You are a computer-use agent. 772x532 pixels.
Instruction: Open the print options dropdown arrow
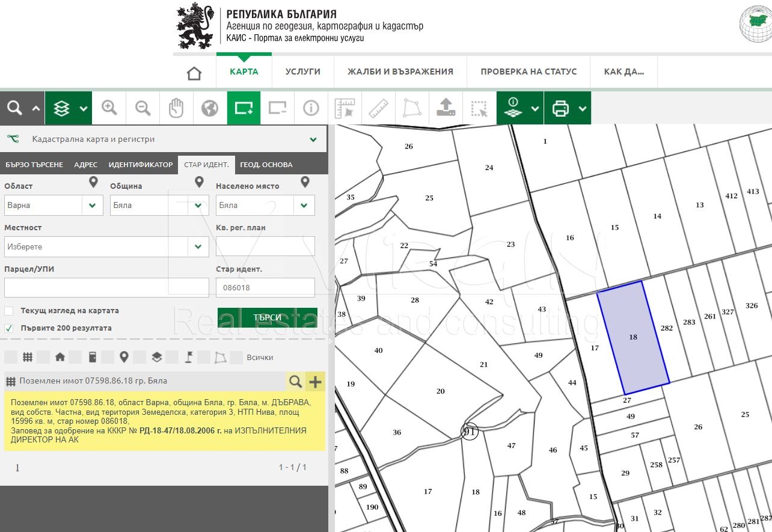[582, 109]
